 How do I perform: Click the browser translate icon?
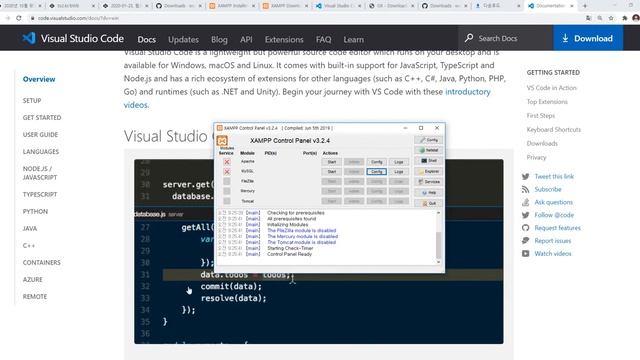coord(588,18)
